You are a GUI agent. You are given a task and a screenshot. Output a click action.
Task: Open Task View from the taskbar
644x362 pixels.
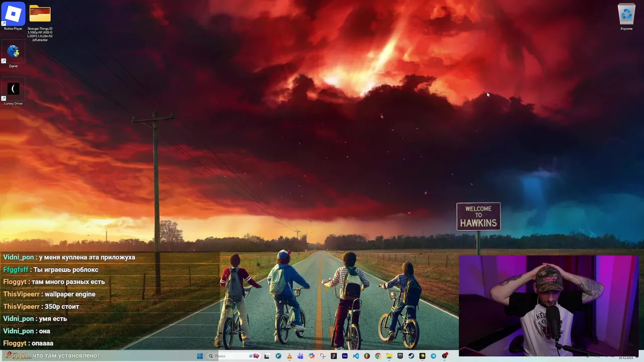tap(267, 356)
